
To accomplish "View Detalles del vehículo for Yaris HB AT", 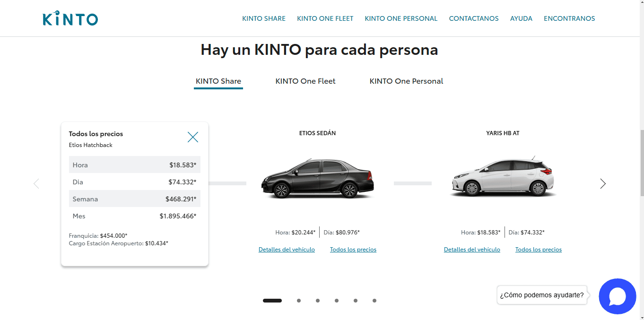I will pyautogui.click(x=472, y=250).
